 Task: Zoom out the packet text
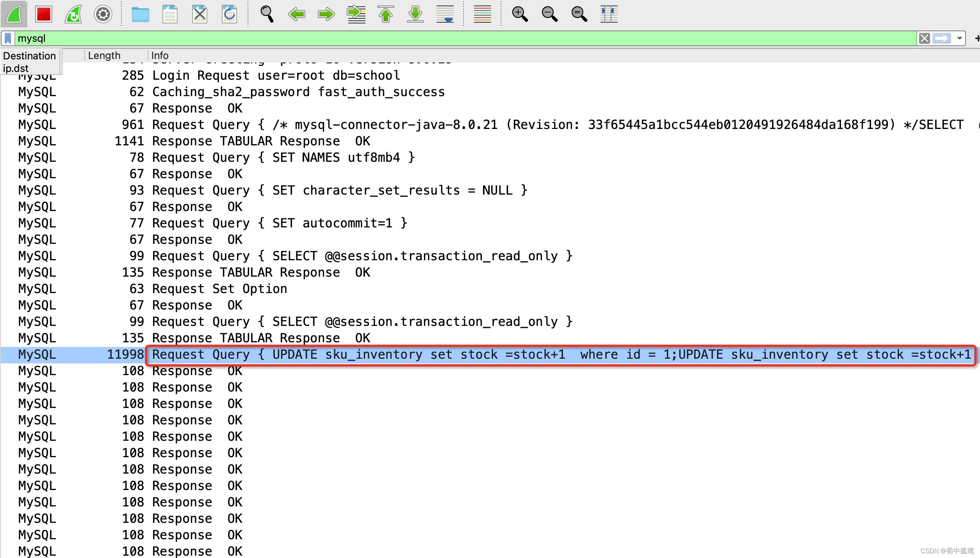coord(550,14)
